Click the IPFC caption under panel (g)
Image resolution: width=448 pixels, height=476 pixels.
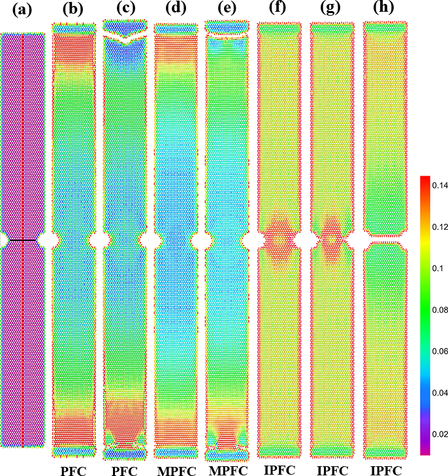(x=332, y=471)
